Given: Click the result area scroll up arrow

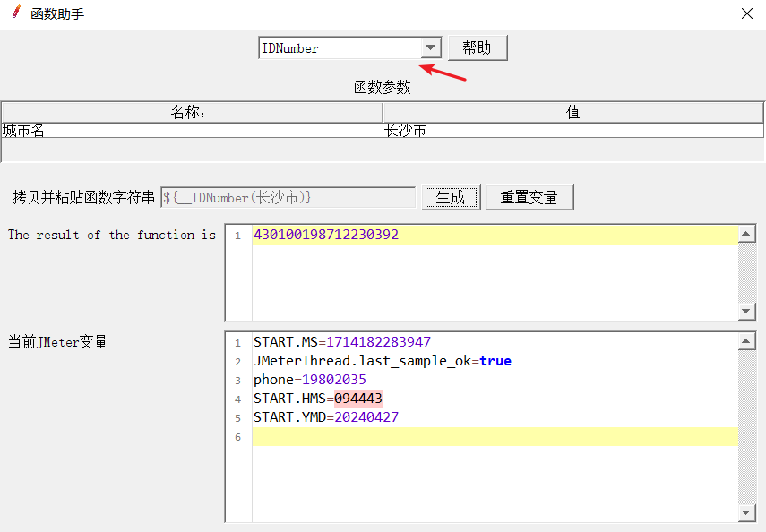Looking at the screenshot, I should [747, 235].
